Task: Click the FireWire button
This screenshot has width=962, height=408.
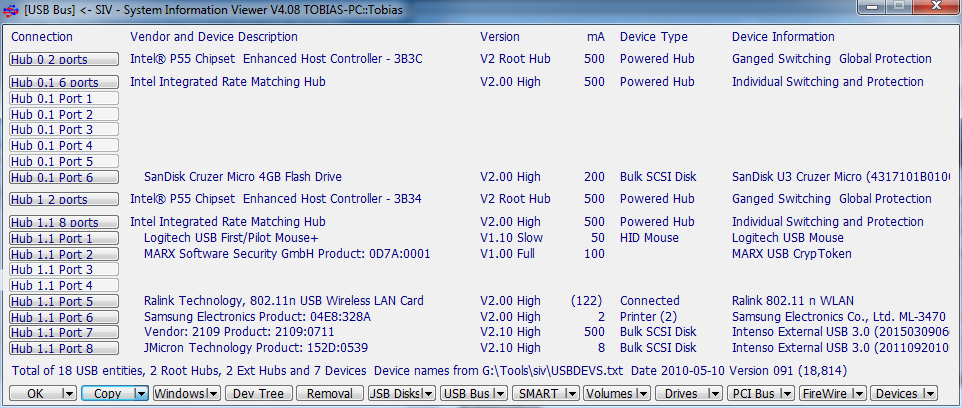Action: click(825, 394)
